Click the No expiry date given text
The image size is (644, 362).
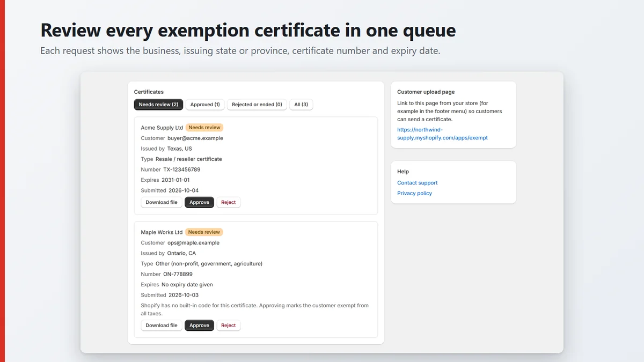coord(187,285)
